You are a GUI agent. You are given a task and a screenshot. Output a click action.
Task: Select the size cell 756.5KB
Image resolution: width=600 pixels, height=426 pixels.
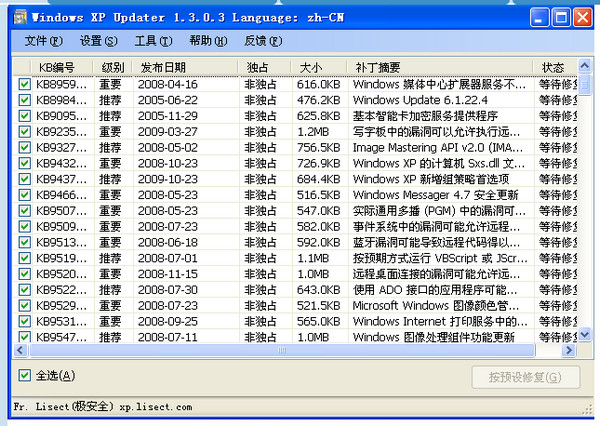point(318,147)
